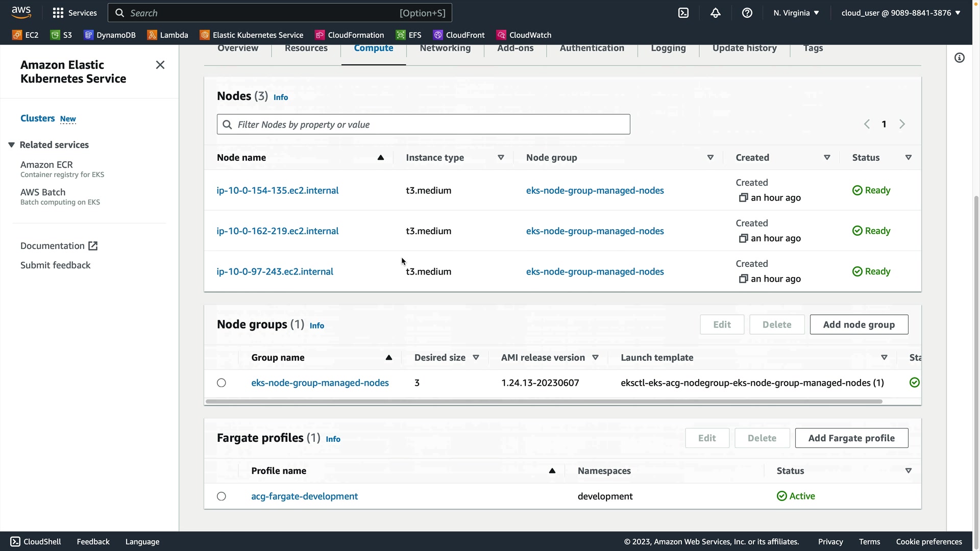Screen dimensions: 980x551
Task: Open the DynamoDB bookmark icon
Action: tap(89, 35)
